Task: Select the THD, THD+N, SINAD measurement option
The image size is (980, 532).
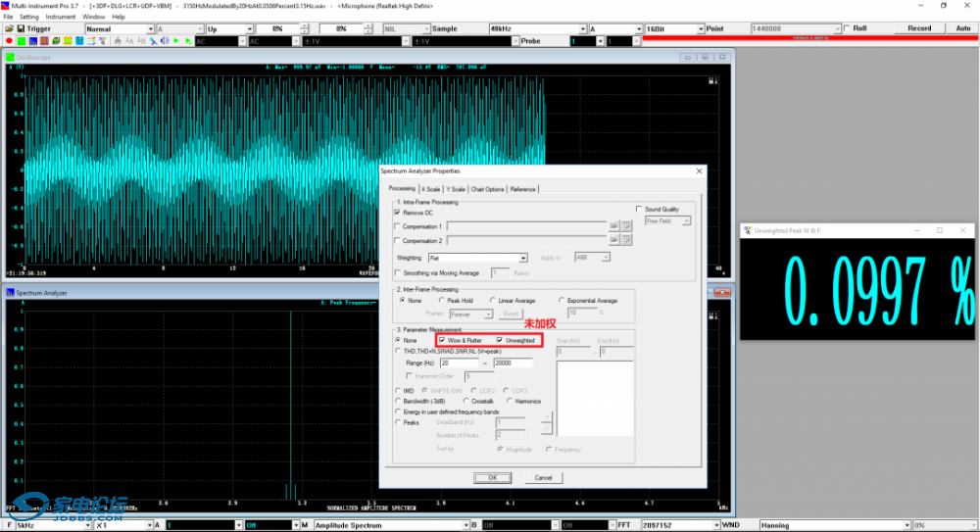Action: pos(398,352)
